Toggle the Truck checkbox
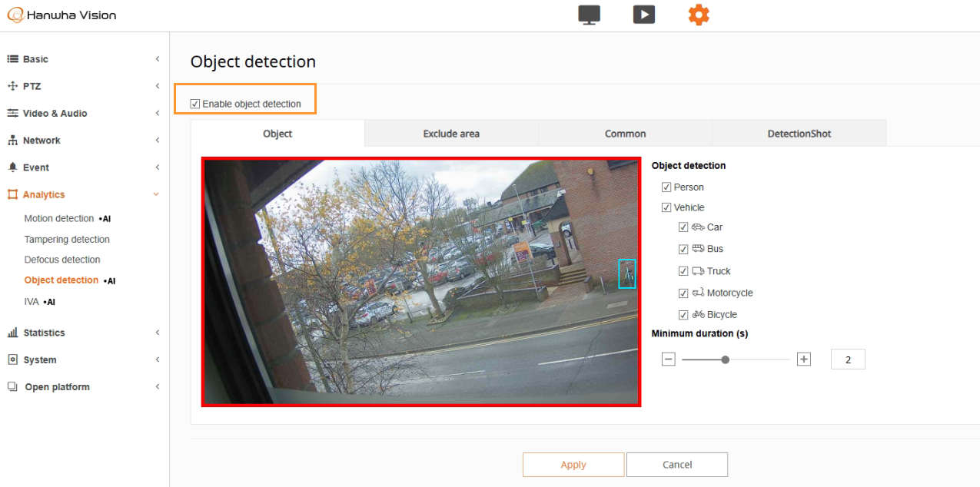 click(683, 271)
